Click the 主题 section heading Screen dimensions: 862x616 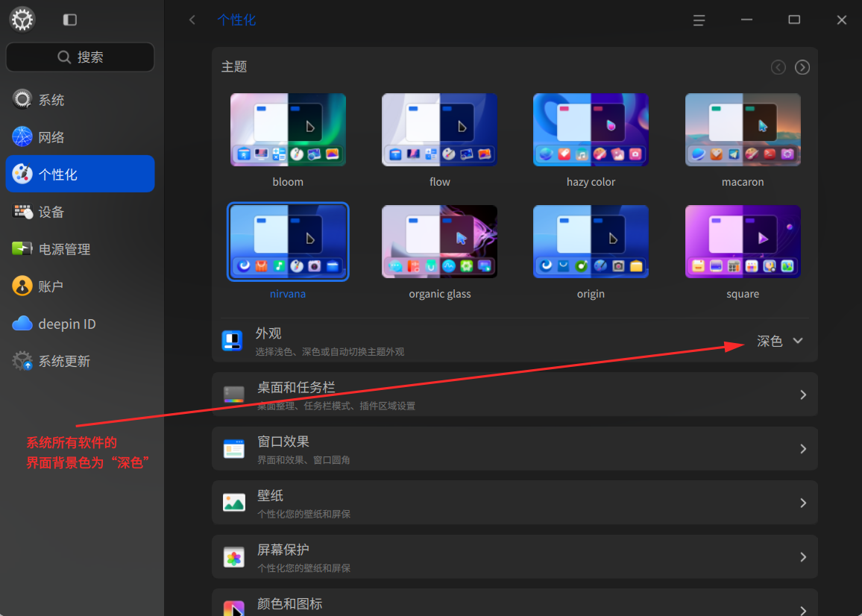[x=234, y=66]
